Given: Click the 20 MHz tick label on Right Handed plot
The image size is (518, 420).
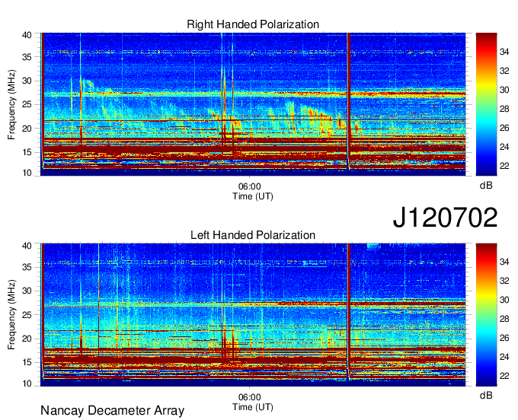Looking at the screenshot, I should [27, 129].
